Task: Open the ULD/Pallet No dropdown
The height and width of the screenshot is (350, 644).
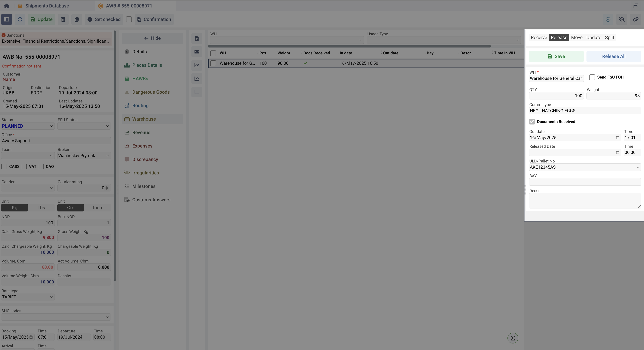Action: click(x=585, y=167)
